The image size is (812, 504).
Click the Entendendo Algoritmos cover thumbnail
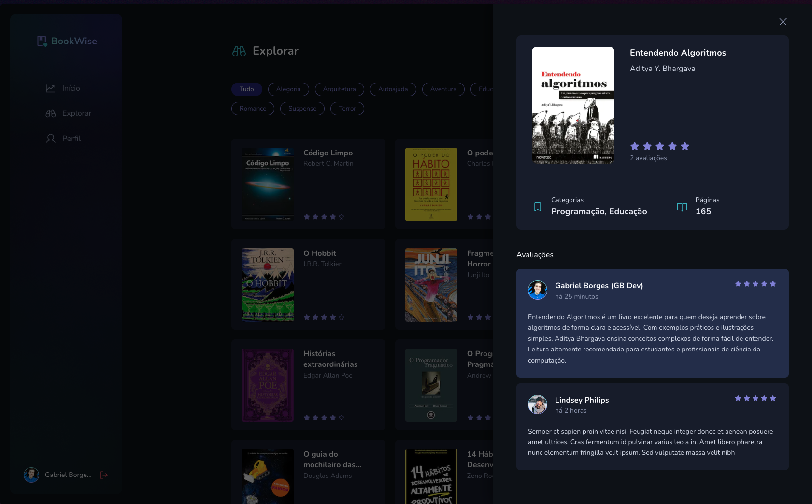(x=573, y=105)
